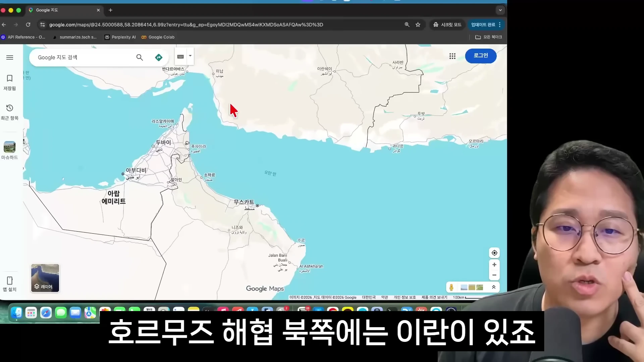Image resolution: width=644 pixels, height=362 pixels.
Task: Click the 로그인 sign-in button
Action: tap(481, 56)
